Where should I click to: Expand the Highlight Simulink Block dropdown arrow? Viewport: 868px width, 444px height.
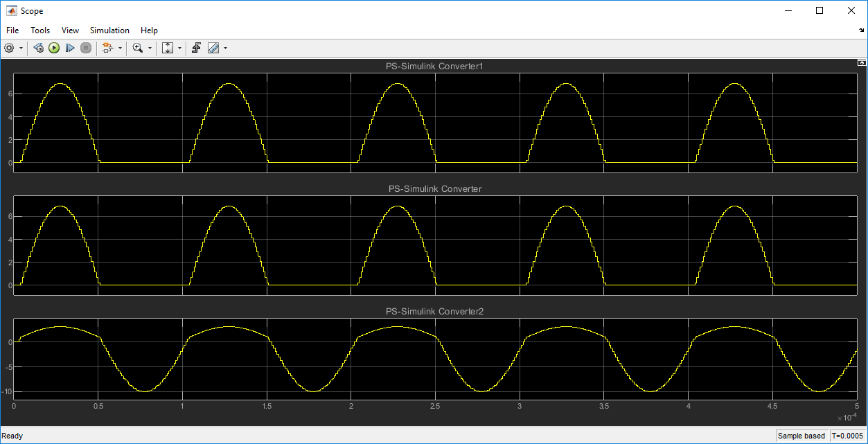(x=120, y=48)
